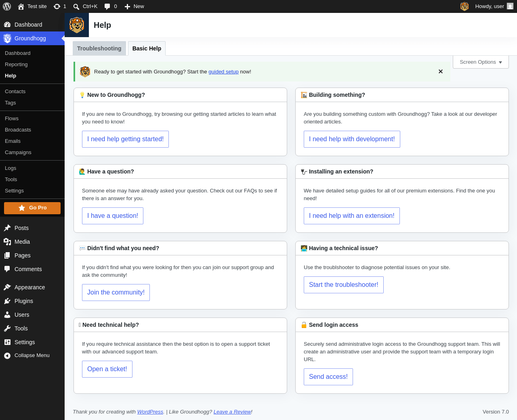This screenshot has width=517, height=420.
Task: Click the Leave a Review link
Action: (232, 412)
